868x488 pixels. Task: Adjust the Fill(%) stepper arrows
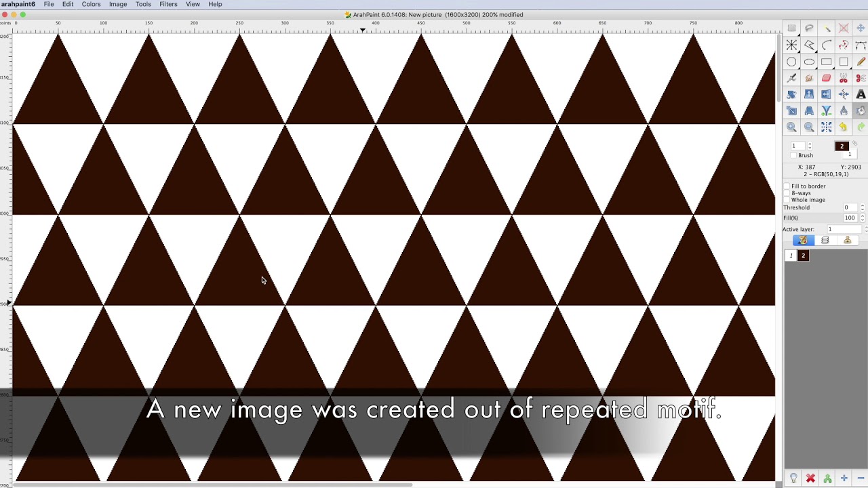click(x=863, y=218)
